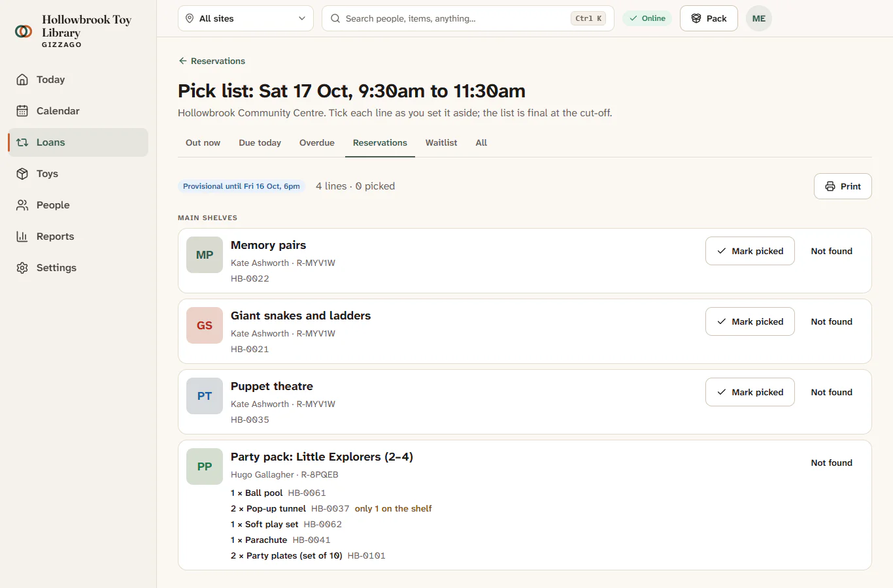Open the Toys section
893x588 pixels.
click(x=78, y=174)
